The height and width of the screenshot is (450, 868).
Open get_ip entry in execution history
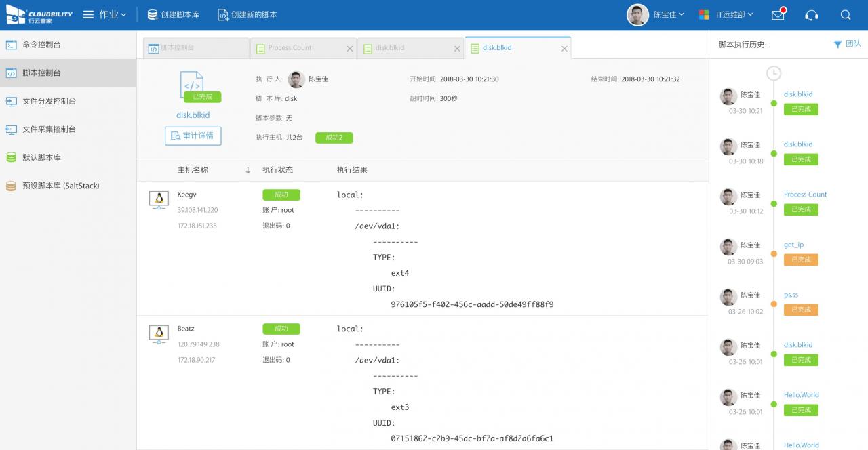793,245
